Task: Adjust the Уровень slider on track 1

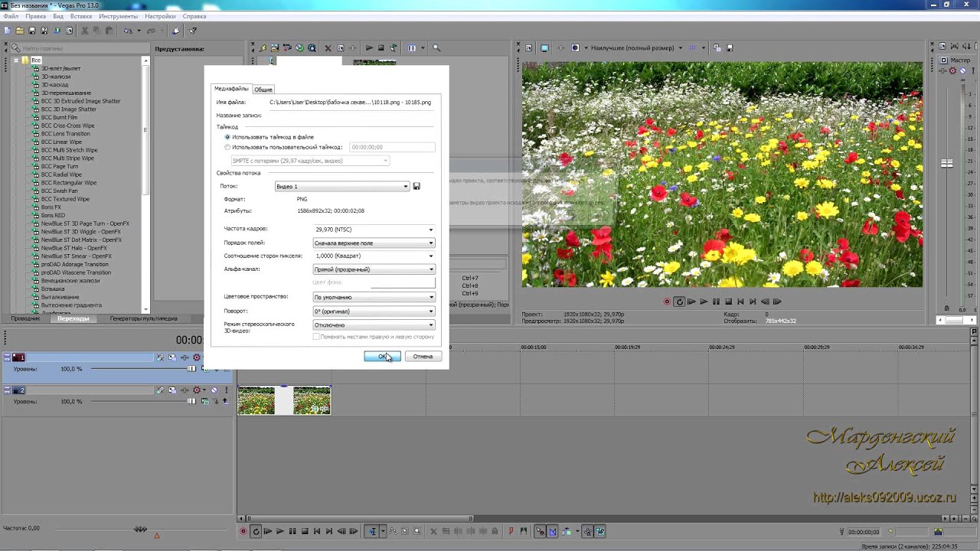Action: (x=191, y=369)
